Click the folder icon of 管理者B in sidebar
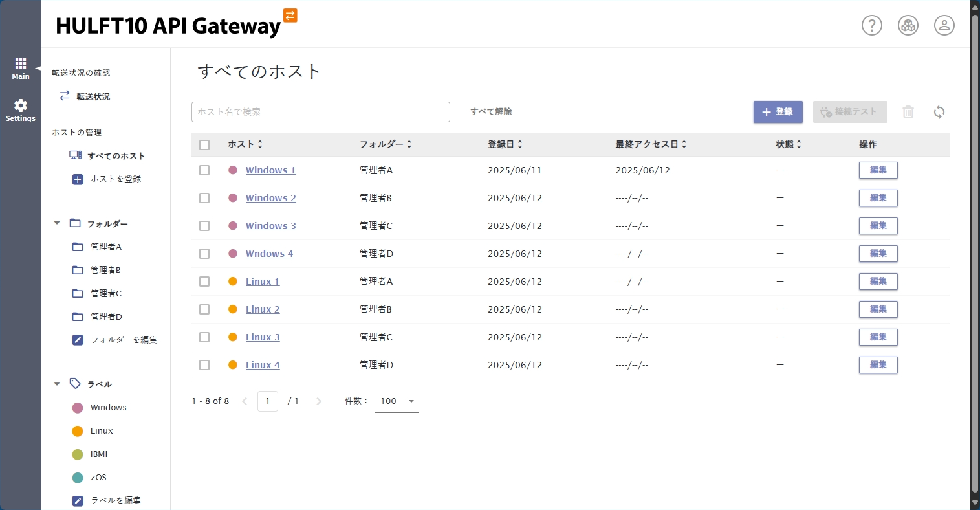The height and width of the screenshot is (510, 980). pos(78,270)
